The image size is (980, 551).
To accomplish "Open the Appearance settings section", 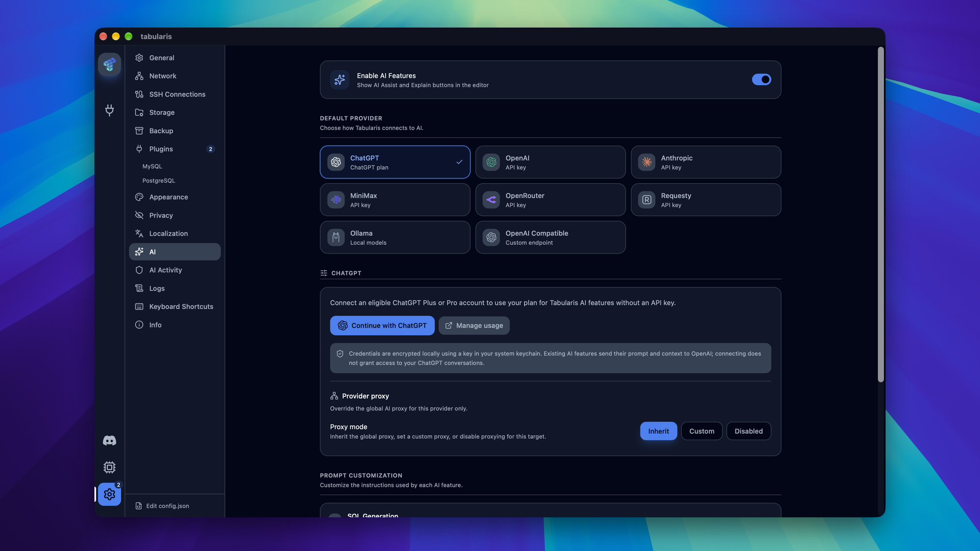I will [x=175, y=197].
